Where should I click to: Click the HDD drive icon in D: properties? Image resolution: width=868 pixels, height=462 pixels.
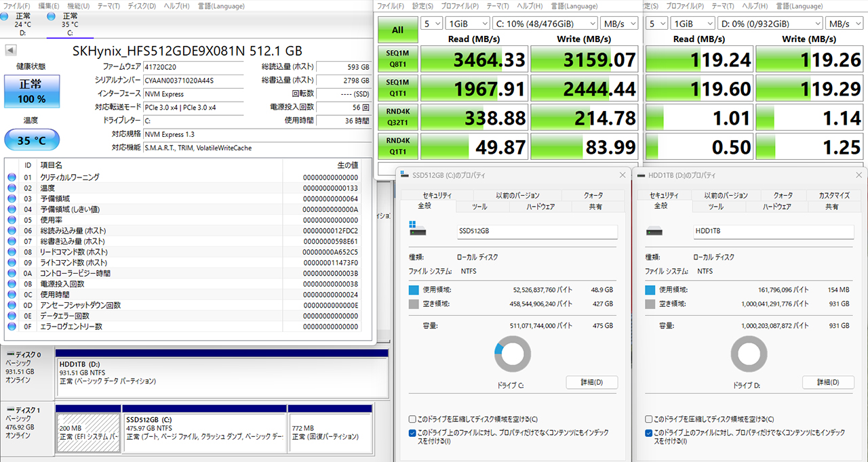[655, 231]
